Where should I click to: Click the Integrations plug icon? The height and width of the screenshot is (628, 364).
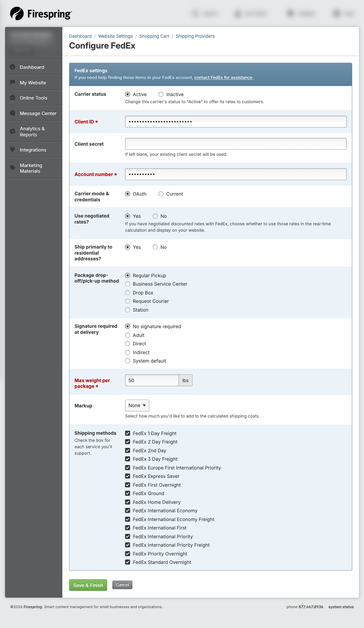pyautogui.click(x=12, y=149)
